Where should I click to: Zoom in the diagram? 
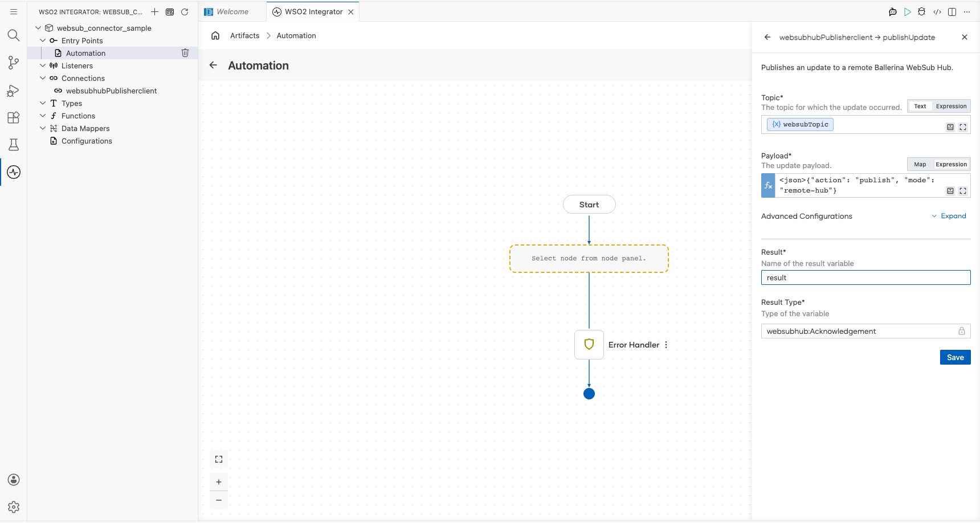coord(219,482)
